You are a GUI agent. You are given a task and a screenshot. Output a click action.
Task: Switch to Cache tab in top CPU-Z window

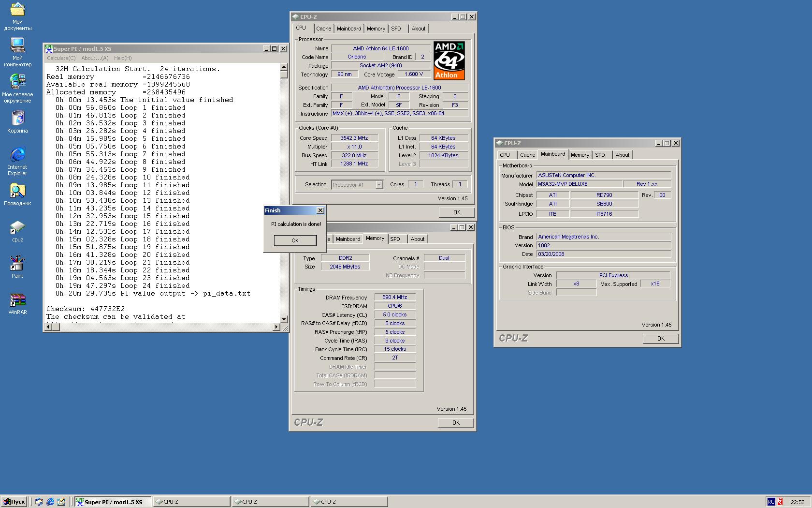pyautogui.click(x=324, y=29)
